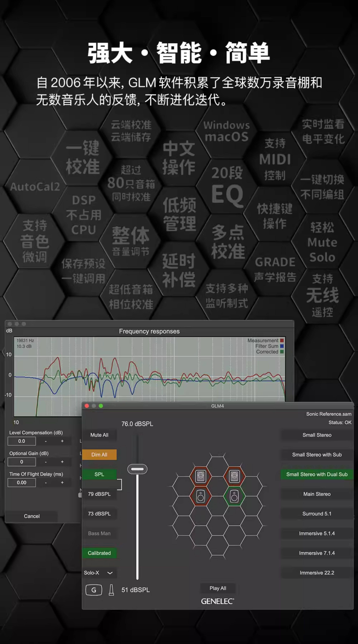Screen dimensions: 358x644
Task: Click the 51 dBSPL readout
Action: click(x=136, y=590)
